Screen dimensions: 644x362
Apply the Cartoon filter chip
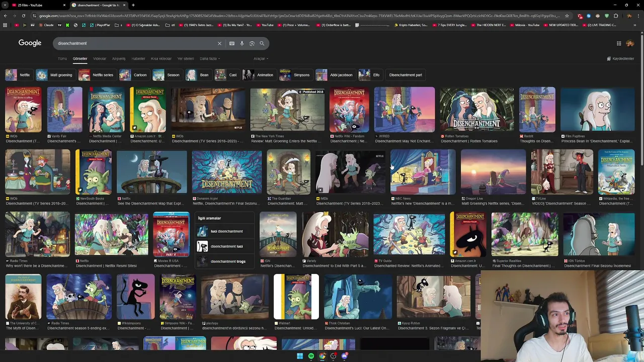(x=134, y=75)
